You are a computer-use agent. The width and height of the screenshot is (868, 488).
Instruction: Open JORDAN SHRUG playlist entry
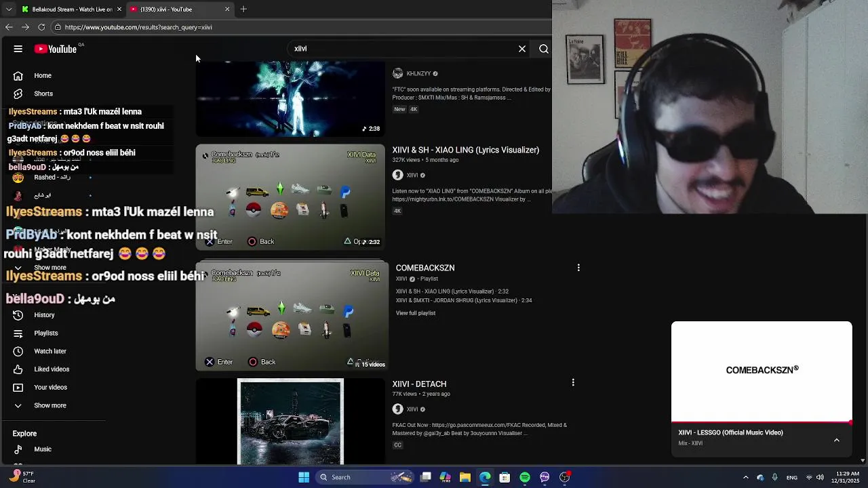(464, 300)
